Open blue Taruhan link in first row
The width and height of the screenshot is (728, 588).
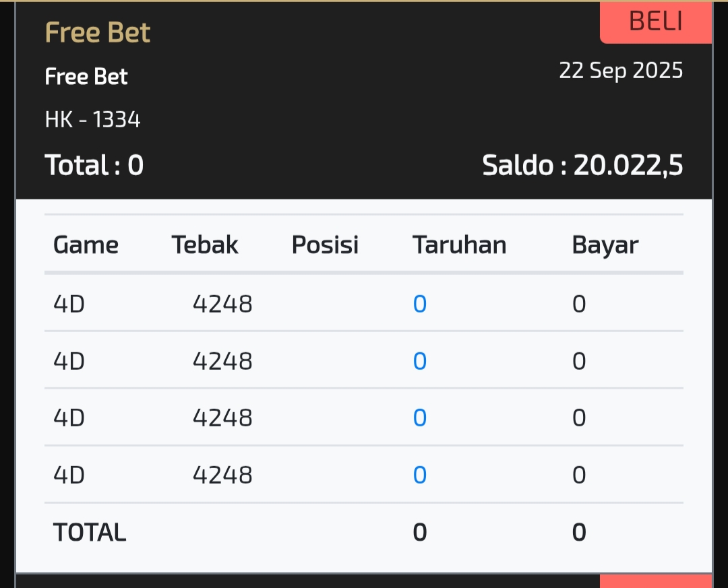point(420,304)
